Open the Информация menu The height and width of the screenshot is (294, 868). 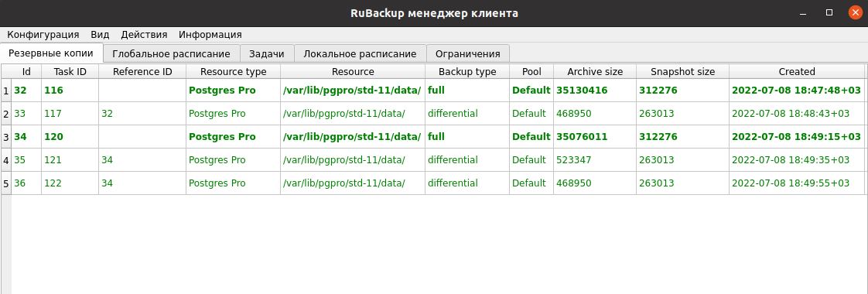[x=210, y=34]
